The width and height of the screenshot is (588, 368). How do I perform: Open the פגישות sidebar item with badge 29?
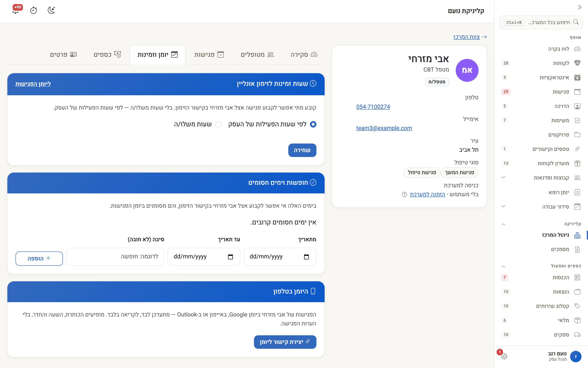[541, 92]
